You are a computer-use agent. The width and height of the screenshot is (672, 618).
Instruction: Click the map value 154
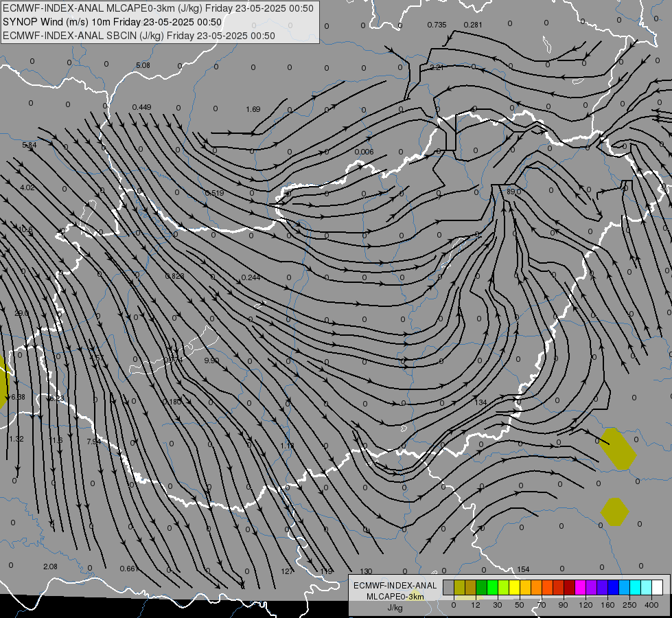[x=523, y=569]
